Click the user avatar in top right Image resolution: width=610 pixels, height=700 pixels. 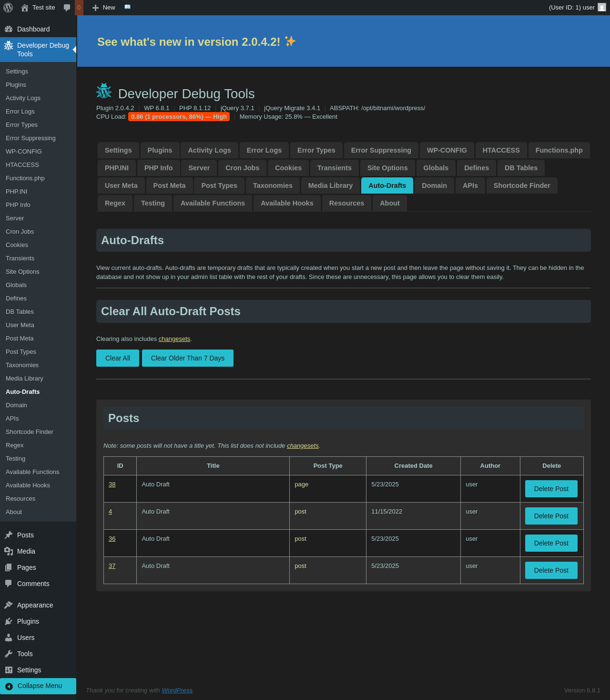[602, 7]
